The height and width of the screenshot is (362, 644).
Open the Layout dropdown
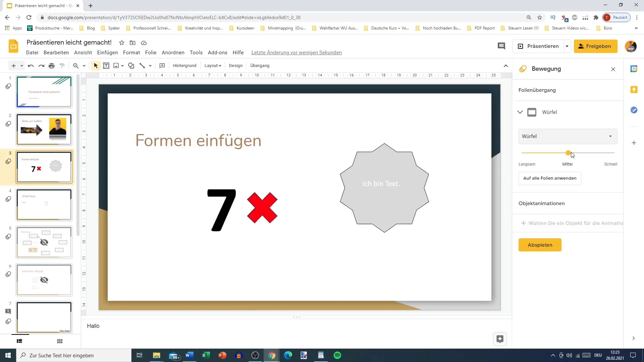[x=213, y=66]
